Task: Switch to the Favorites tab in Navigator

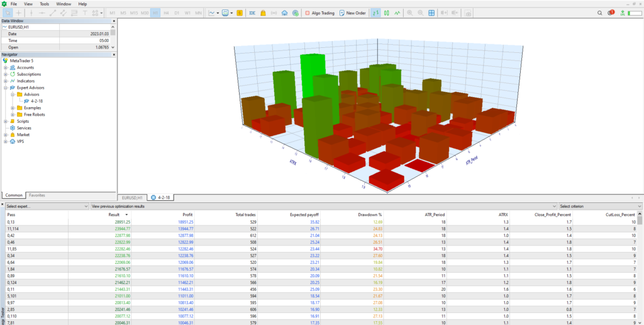Action: (x=36, y=195)
